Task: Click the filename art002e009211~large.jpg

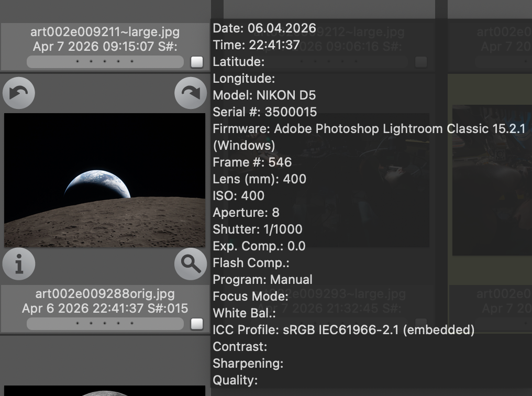Action: 105,32
